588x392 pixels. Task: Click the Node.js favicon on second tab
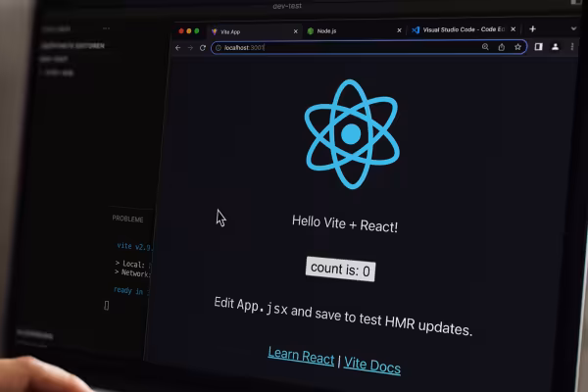pos(311,31)
